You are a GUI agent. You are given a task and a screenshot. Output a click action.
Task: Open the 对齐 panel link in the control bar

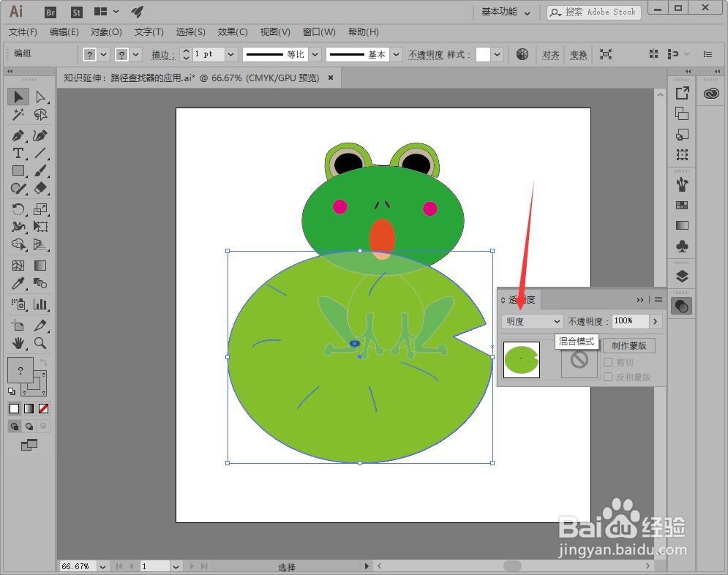coord(551,54)
